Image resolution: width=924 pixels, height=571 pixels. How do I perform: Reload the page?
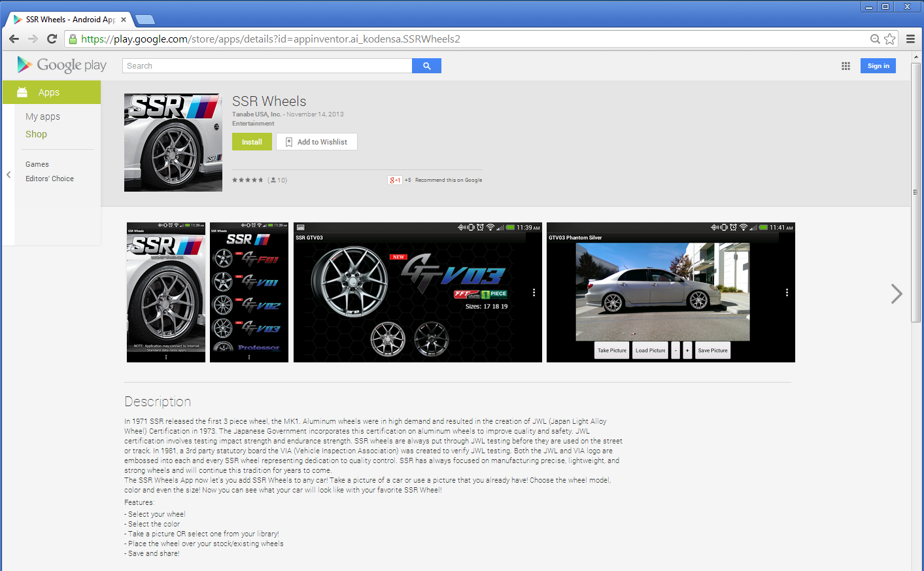pyautogui.click(x=52, y=39)
